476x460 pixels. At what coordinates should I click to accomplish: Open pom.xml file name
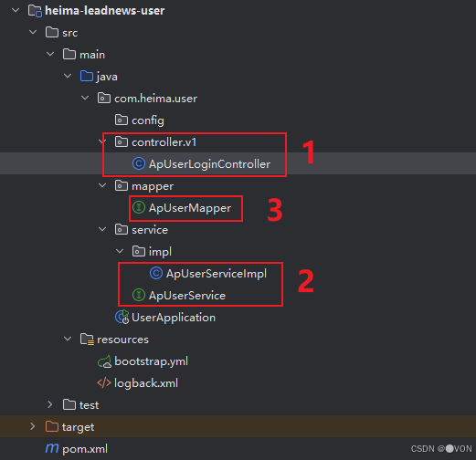click(x=85, y=449)
